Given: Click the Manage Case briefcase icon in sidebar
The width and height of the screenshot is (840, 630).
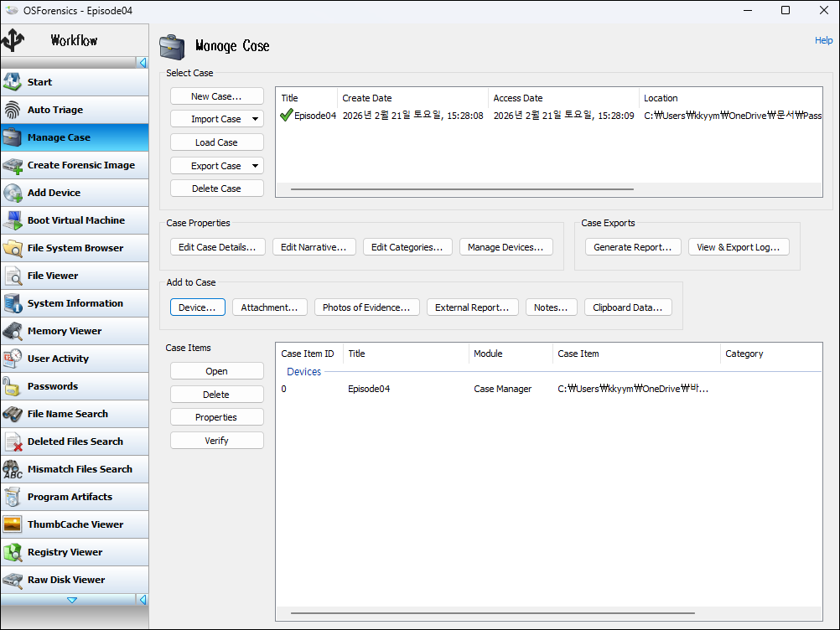Looking at the screenshot, I should pyautogui.click(x=13, y=137).
